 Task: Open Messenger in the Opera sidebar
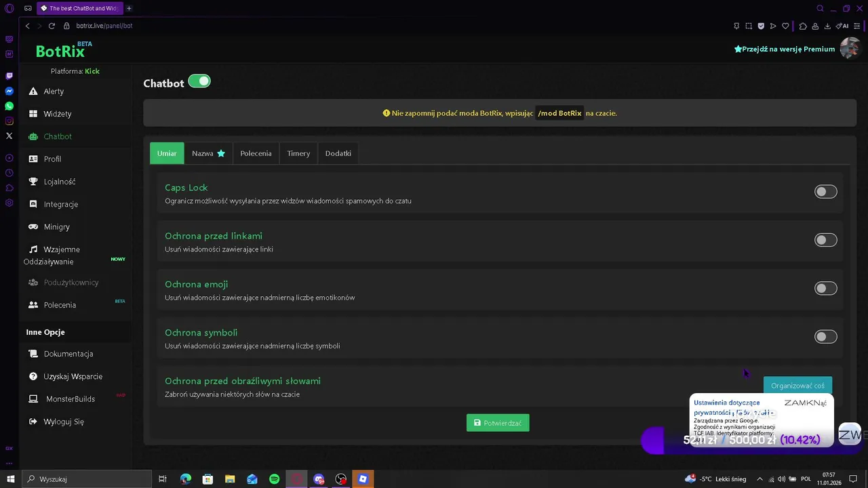(x=9, y=91)
